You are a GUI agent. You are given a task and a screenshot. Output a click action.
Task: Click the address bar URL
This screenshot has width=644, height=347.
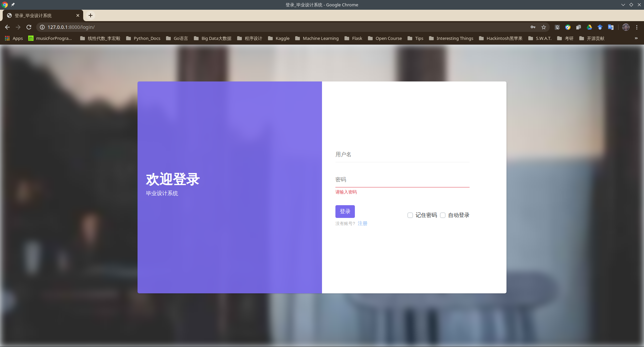click(71, 27)
